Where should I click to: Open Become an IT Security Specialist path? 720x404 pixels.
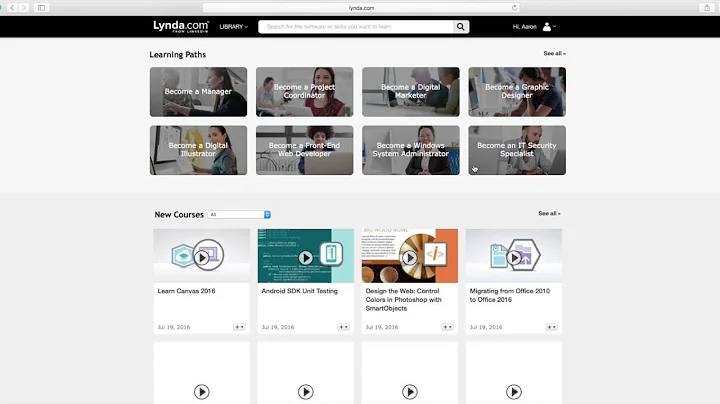tap(517, 150)
